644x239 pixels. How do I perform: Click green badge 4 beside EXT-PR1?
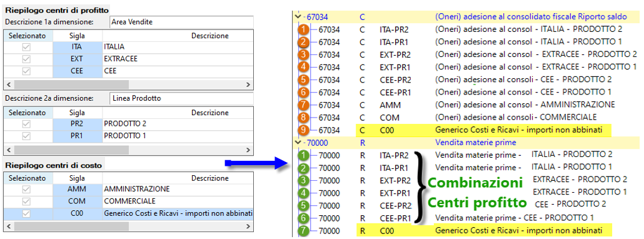[303, 193]
